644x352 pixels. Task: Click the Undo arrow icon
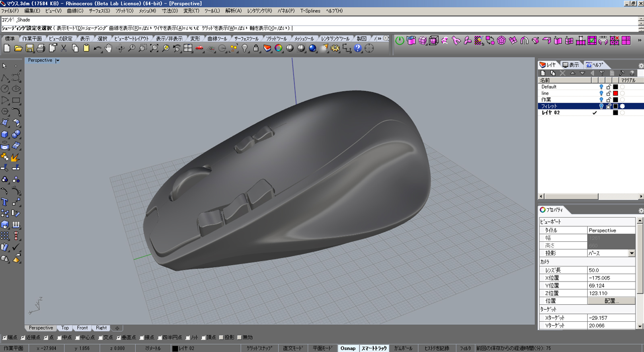point(97,48)
